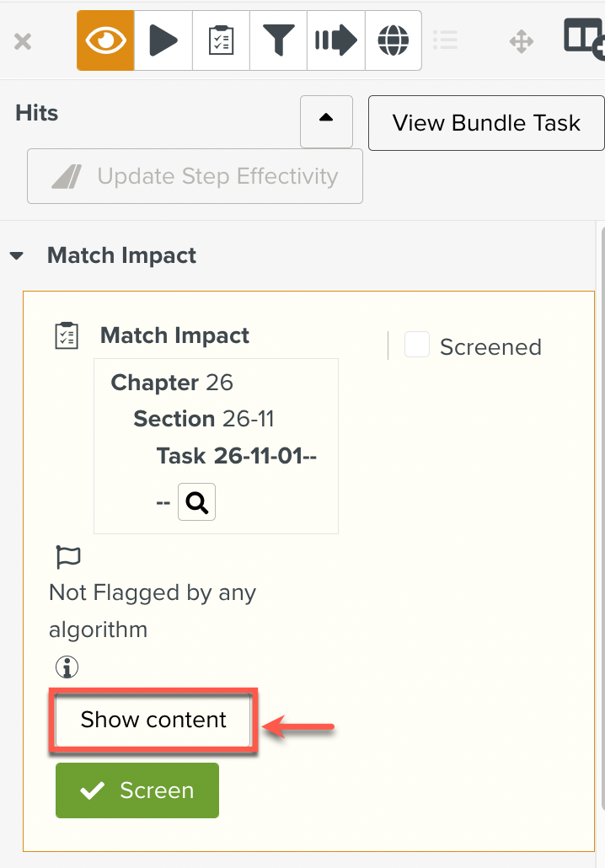Open the panel layout icon at top right
Screen dimensions: 605x868
click(583, 37)
